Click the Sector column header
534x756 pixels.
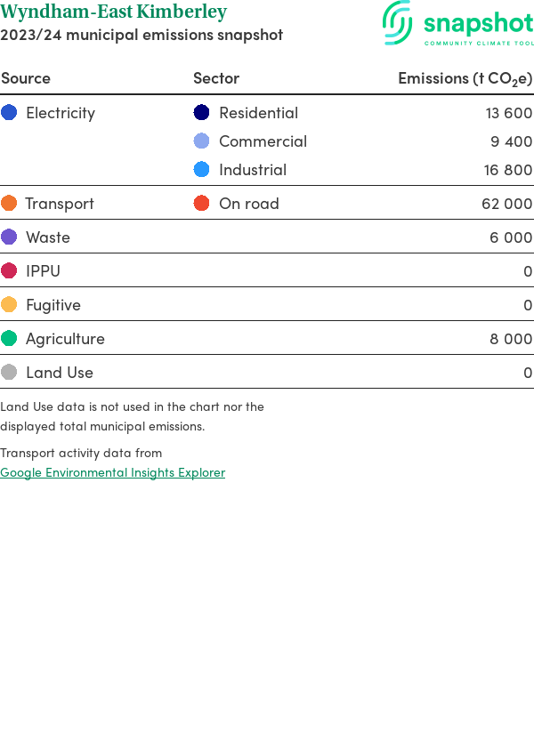(216, 78)
